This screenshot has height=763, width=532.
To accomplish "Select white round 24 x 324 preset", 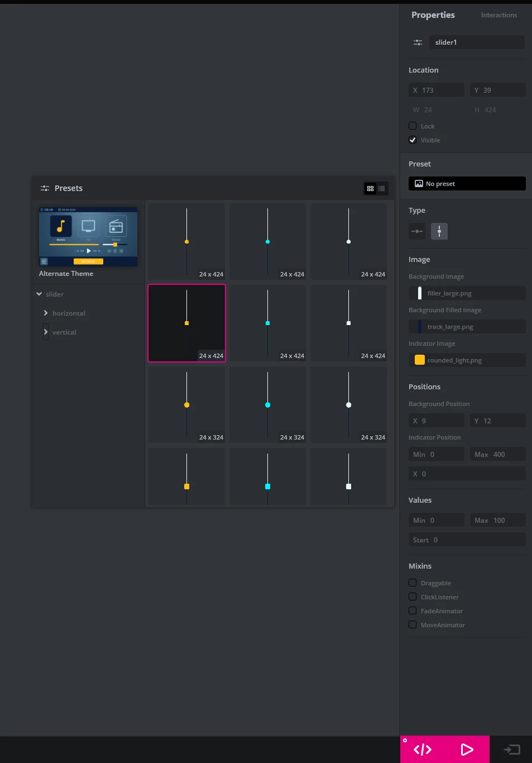I will [348, 404].
